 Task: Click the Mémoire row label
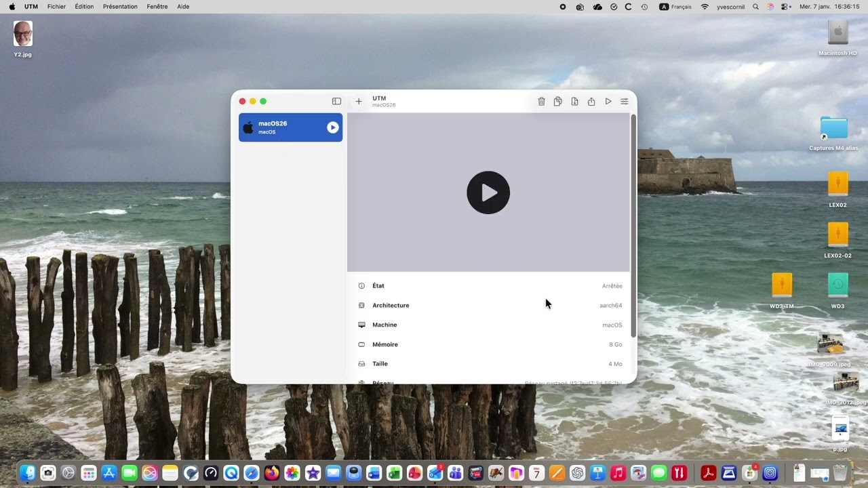[x=385, y=345]
